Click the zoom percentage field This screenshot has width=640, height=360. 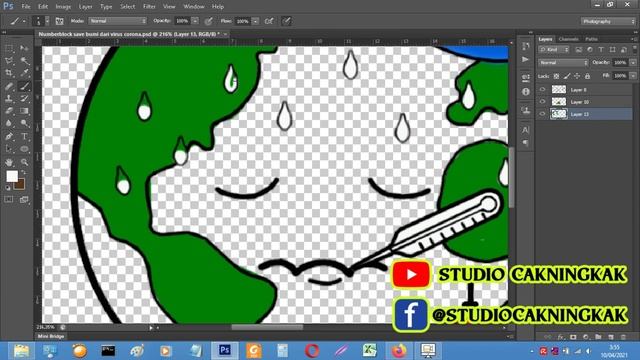(45, 327)
